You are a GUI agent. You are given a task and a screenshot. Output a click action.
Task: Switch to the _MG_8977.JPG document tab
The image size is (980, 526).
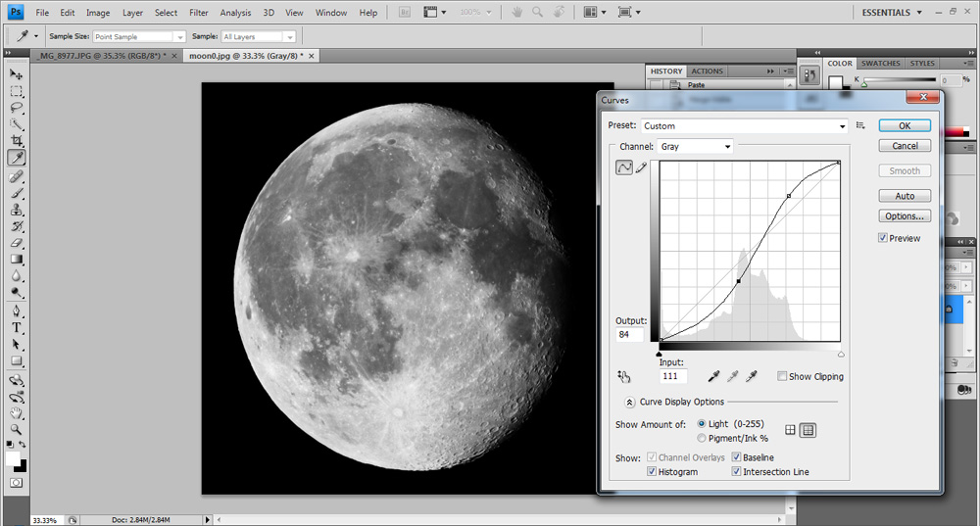[99, 56]
